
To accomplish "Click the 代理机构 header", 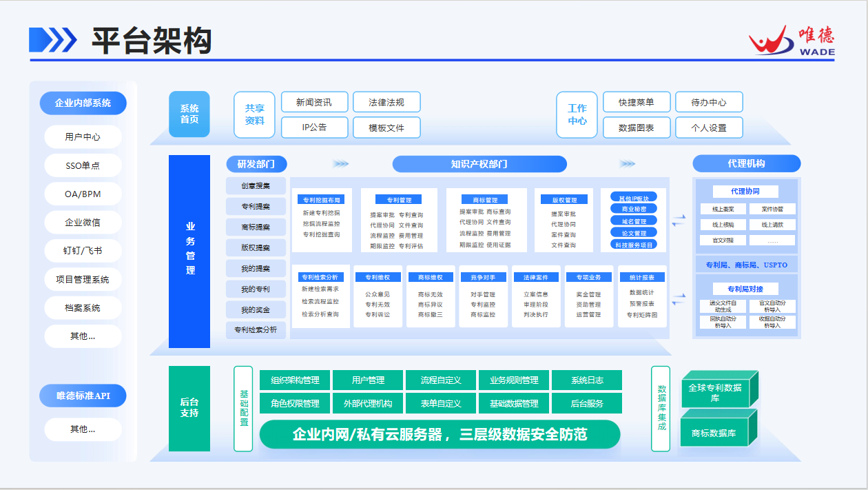I will (x=746, y=163).
